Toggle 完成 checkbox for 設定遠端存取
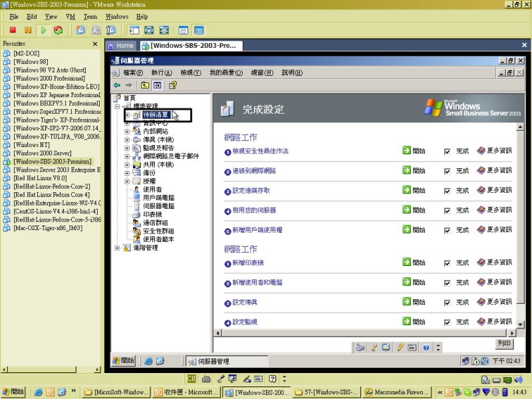Viewport: 532px width, 399px height. pos(447,191)
